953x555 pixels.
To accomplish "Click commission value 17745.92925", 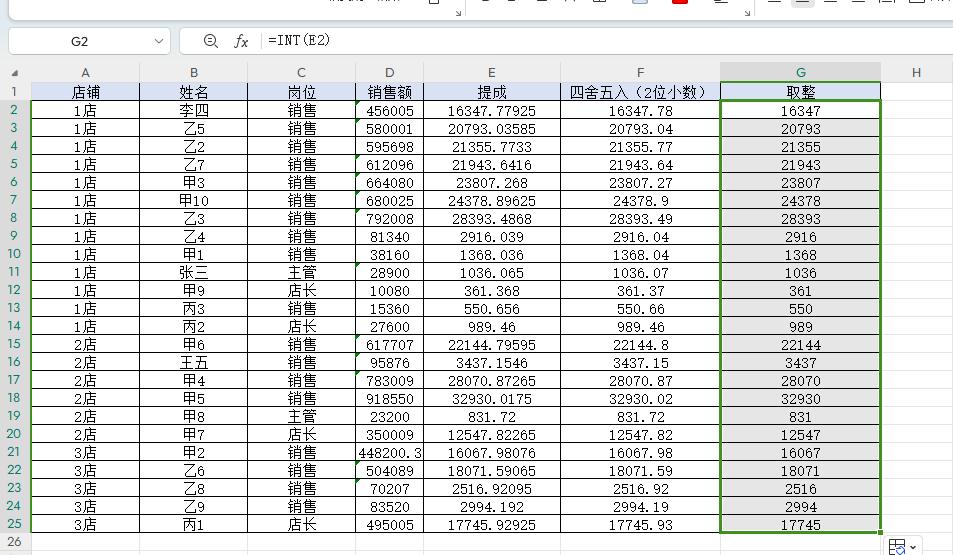I will (492, 525).
